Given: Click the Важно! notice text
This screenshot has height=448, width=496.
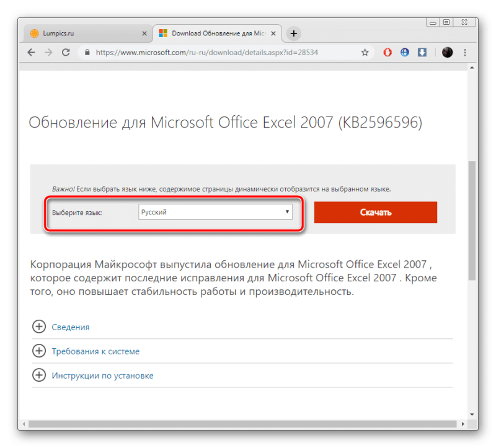Looking at the screenshot, I should 221,189.
